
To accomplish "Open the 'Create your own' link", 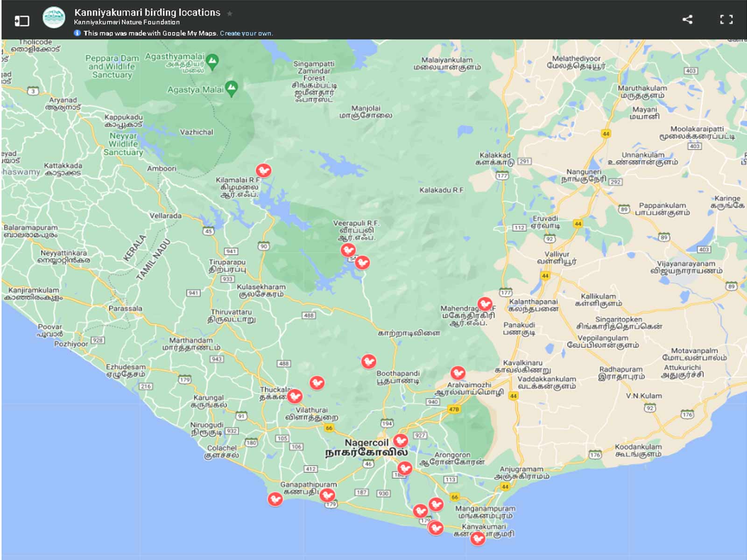I will click(246, 33).
